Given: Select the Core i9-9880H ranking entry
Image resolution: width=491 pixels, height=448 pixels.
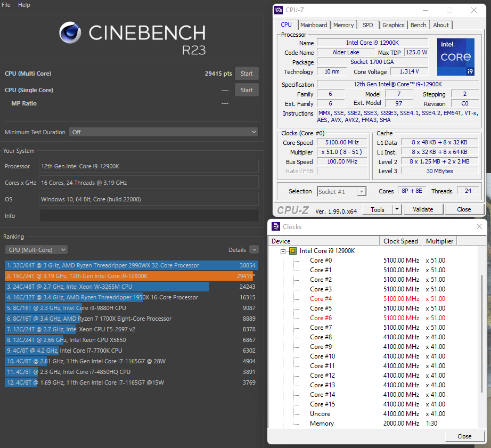Looking at the screenshot, I should point(132,308).
